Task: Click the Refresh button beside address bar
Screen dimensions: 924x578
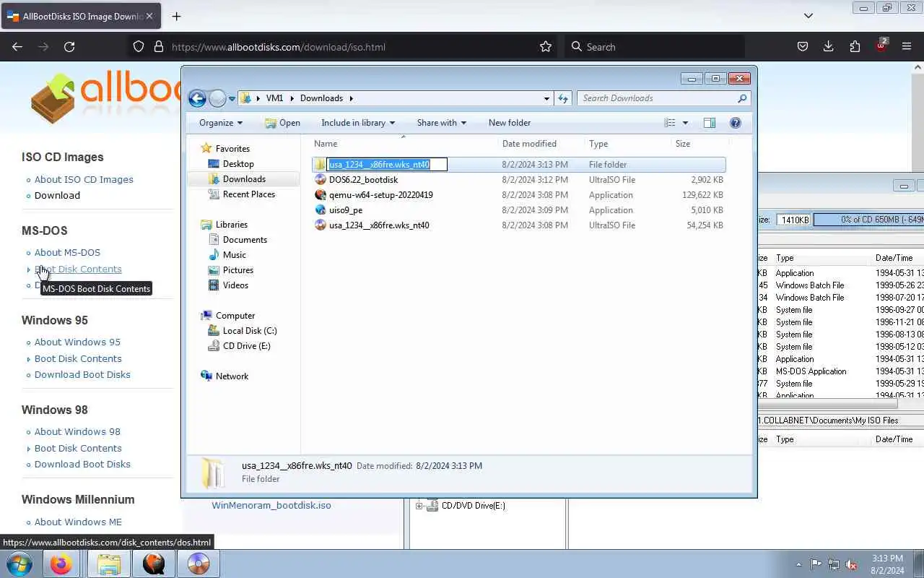Action: coord(563,98)
